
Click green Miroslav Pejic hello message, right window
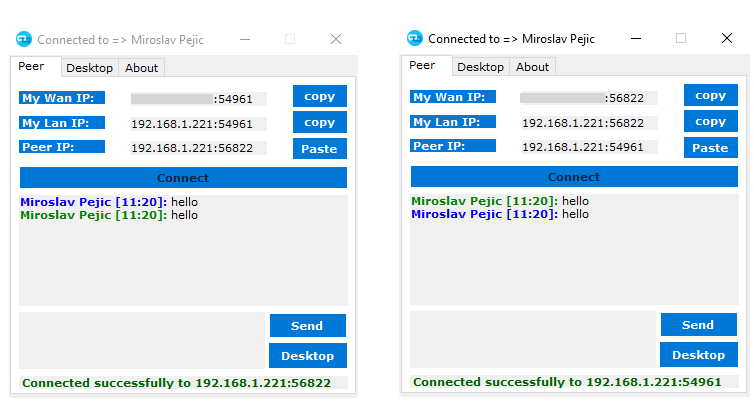pyautogui.click(x=500, y=201)
